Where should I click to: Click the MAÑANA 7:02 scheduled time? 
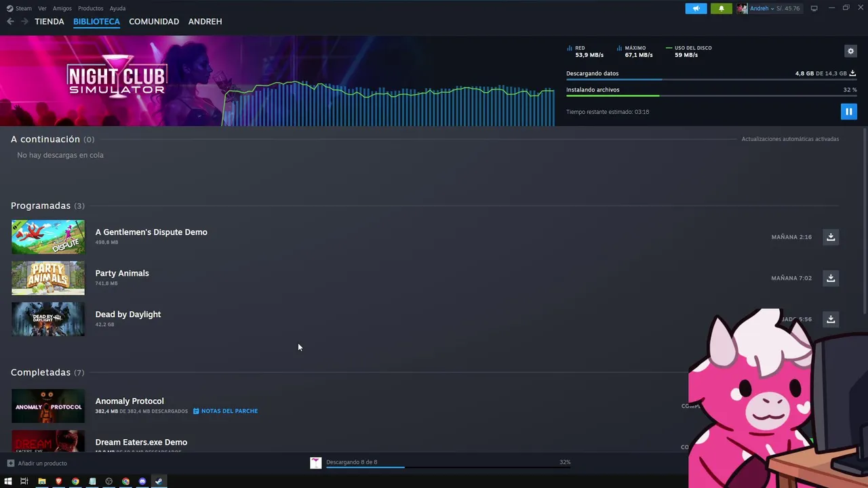pos(791,278)
